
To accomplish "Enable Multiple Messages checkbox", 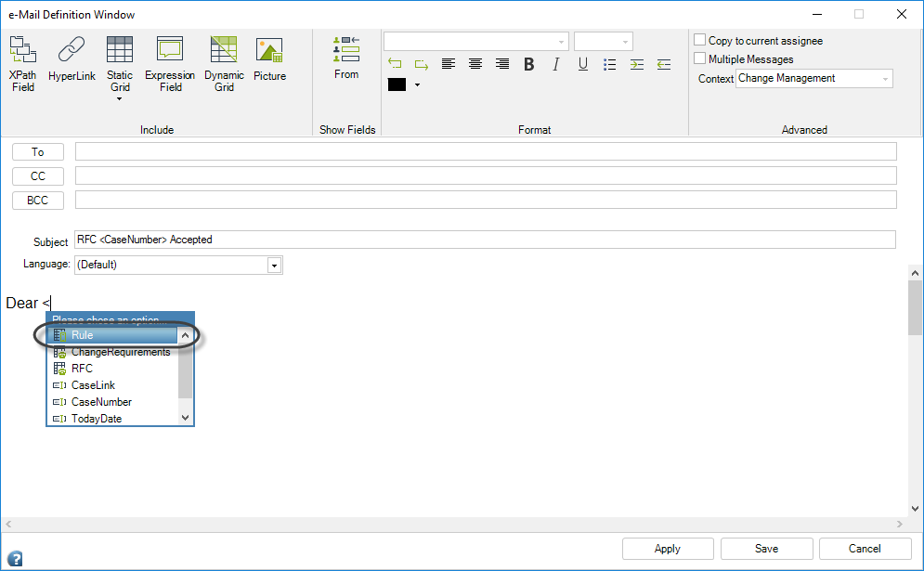I will (699, 58).
